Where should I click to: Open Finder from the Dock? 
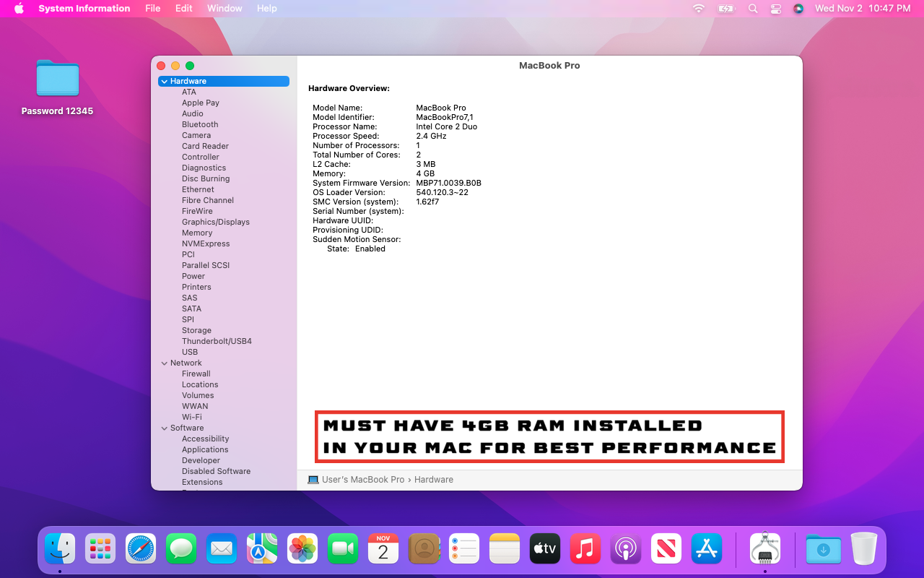(x=60, y=548)
